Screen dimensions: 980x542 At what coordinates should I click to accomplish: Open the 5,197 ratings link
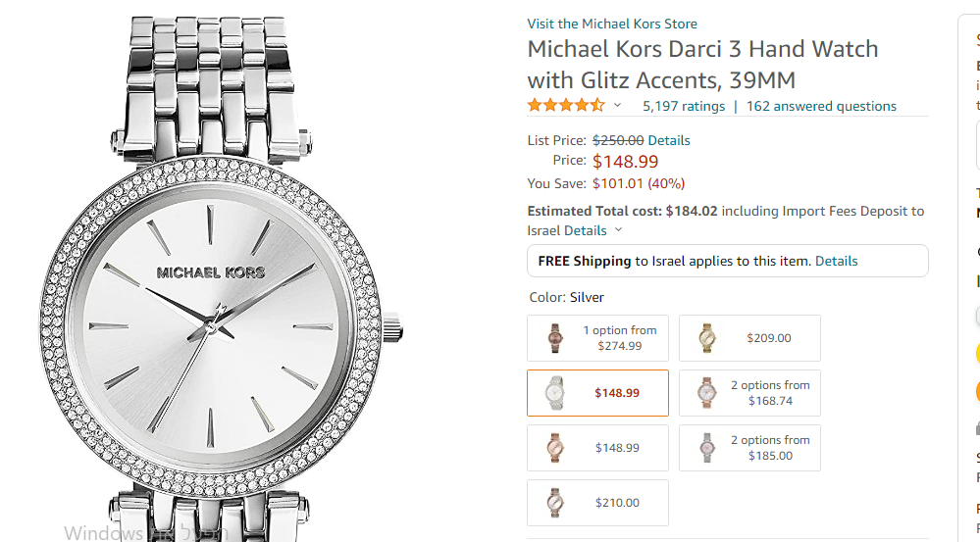point(684,106)
